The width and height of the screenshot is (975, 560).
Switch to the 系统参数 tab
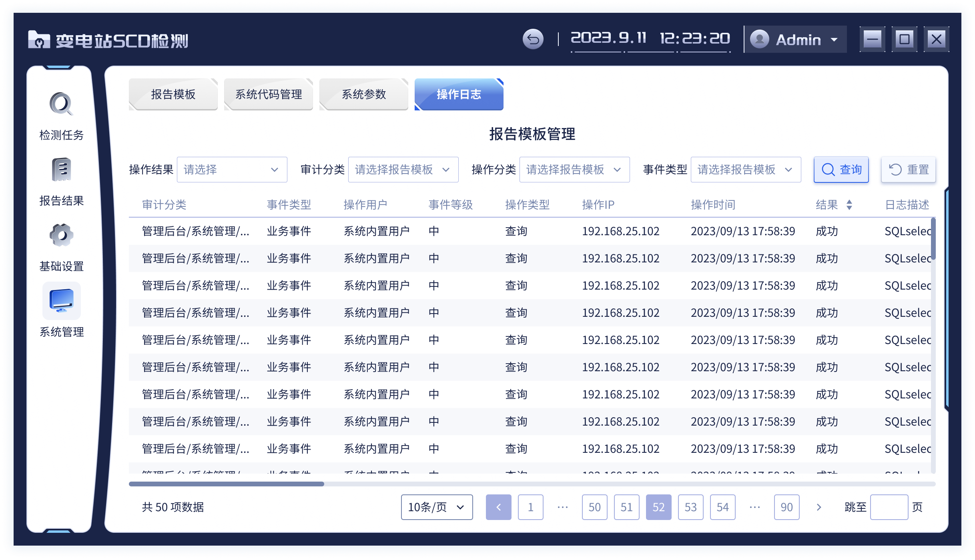pos(364,94)
